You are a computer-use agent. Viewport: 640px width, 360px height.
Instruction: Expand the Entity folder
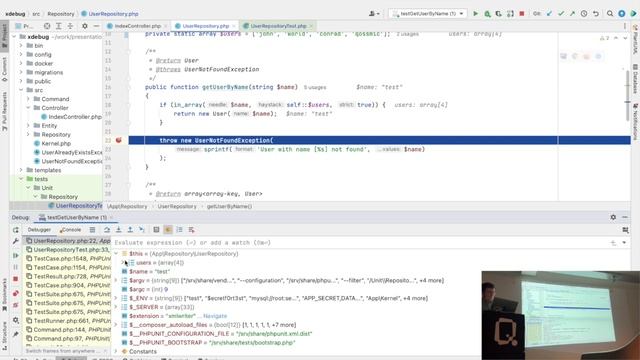28,125
